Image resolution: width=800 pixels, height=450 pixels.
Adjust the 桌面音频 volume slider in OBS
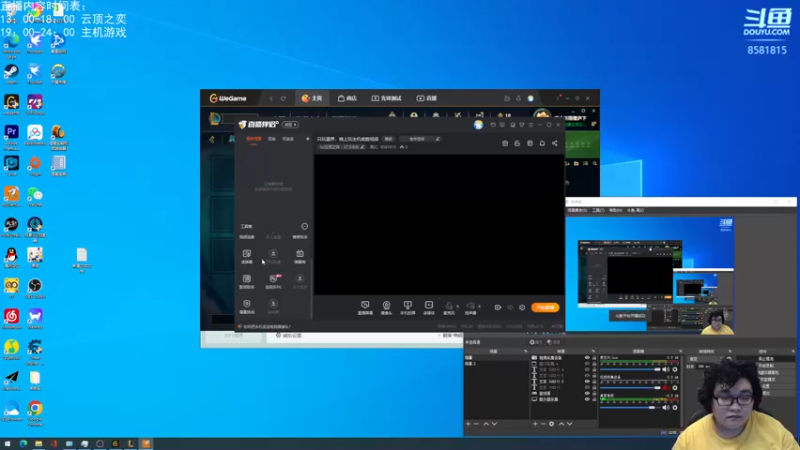point(630,408)
